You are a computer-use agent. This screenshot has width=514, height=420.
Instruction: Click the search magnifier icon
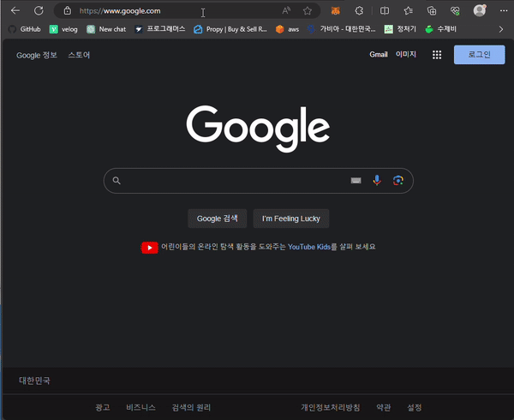coord(117,181)
